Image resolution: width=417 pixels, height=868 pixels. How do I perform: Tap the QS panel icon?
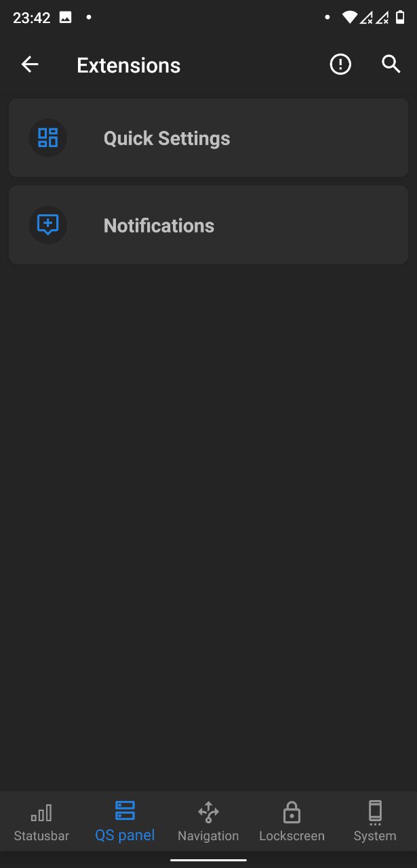coord(125,810)
